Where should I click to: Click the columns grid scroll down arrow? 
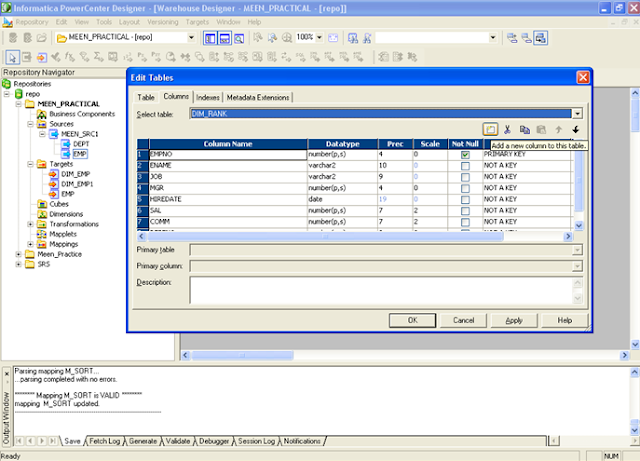tap(578, 225)
